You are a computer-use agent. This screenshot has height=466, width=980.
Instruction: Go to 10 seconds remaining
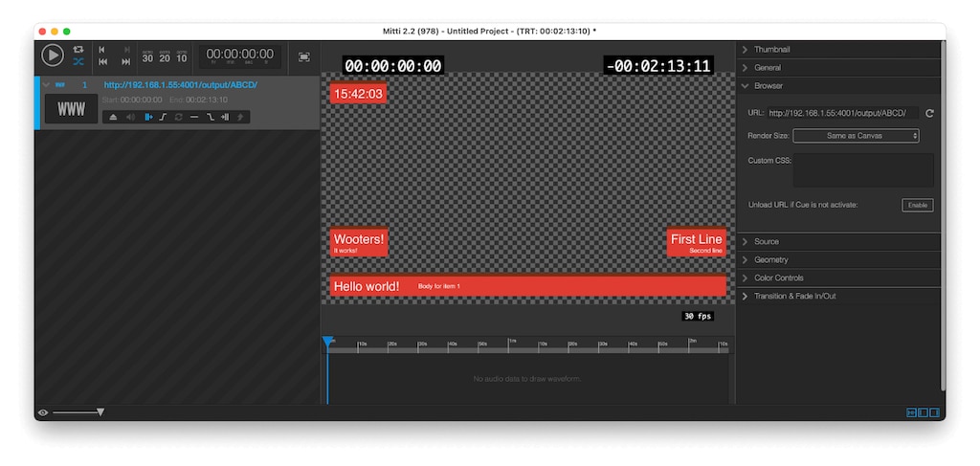click(x=182, y=56)
